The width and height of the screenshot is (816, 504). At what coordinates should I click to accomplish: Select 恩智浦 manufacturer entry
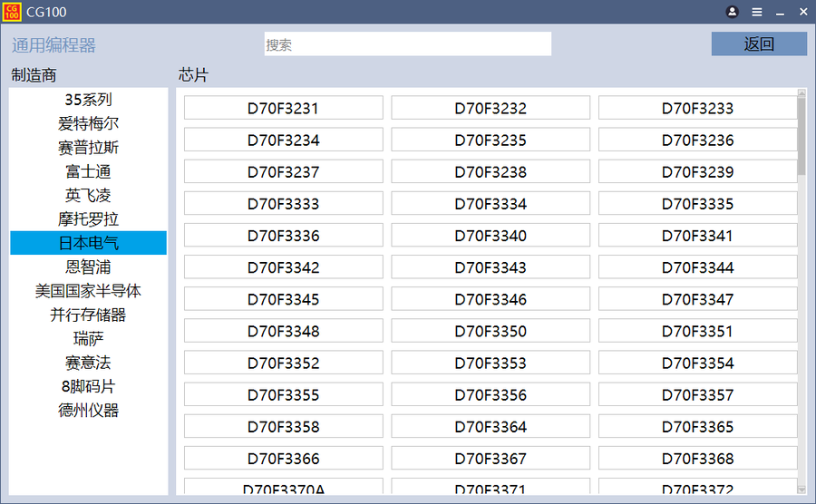coord(89,267)
